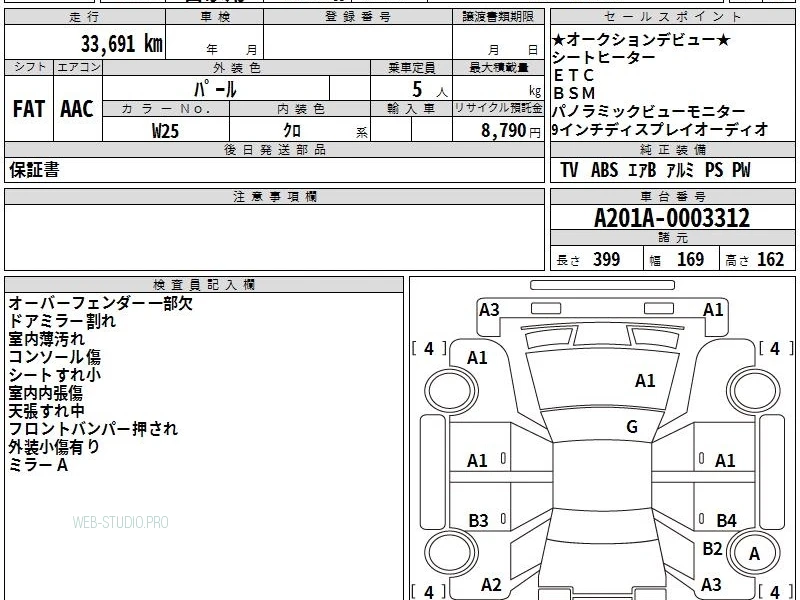Screen dimensions: 800x600
Task: Click the 車台番号 header
Action: 672,196
